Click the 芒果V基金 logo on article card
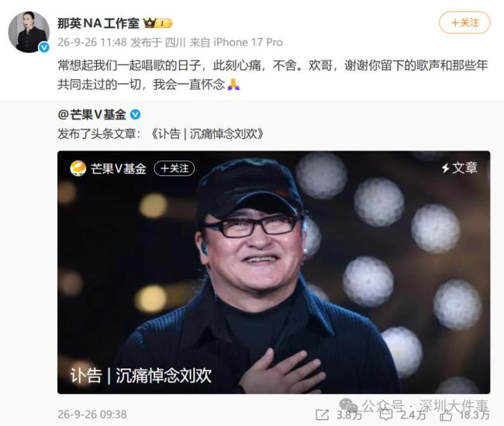This screenshot has height=426, width=504. [x=78, y=168]
